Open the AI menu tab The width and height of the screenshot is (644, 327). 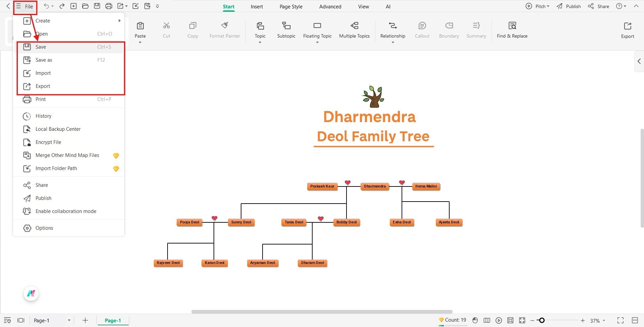388,6
